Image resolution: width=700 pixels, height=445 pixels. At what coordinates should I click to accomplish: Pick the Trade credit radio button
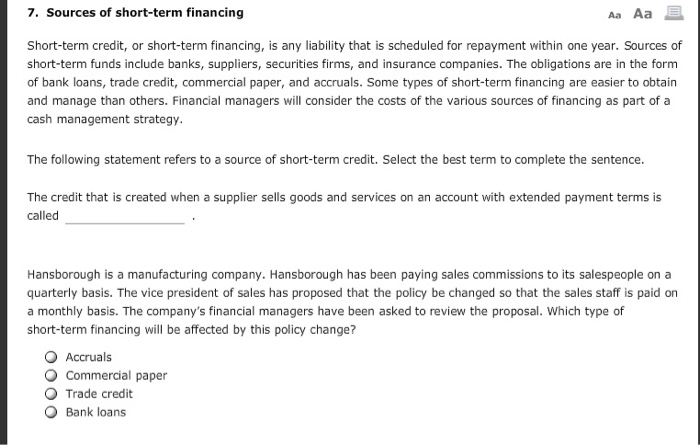coord(50,394)
